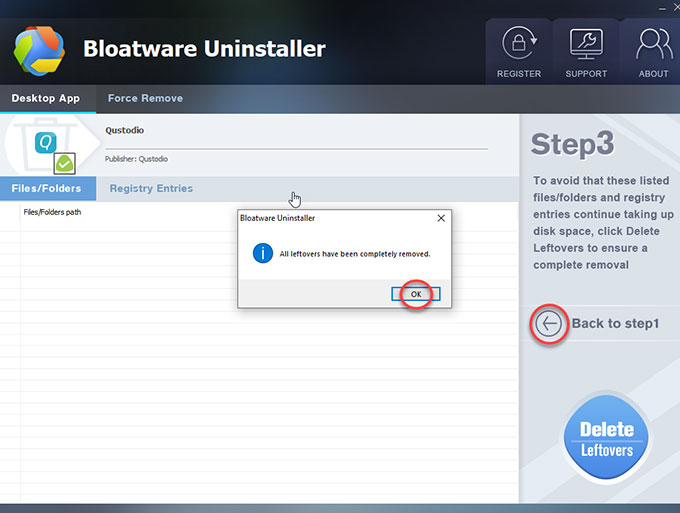This screenshot has width=680, height=513.
Task: Minimize the main application window
Action: [x=662, y=8]
